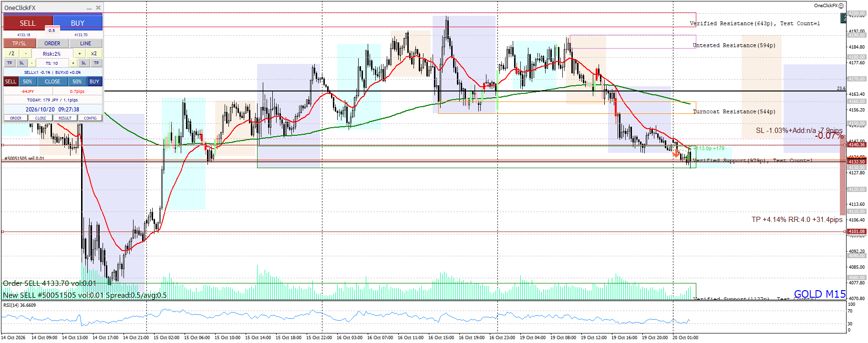Switch to the LINE tab

click(86, 43)
